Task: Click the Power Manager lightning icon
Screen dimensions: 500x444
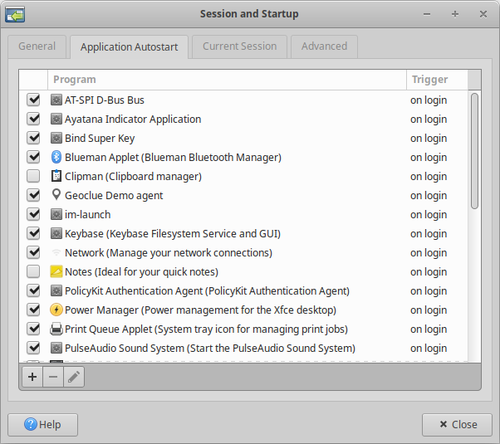Action: pyautogui.click(x=56, y=310)
